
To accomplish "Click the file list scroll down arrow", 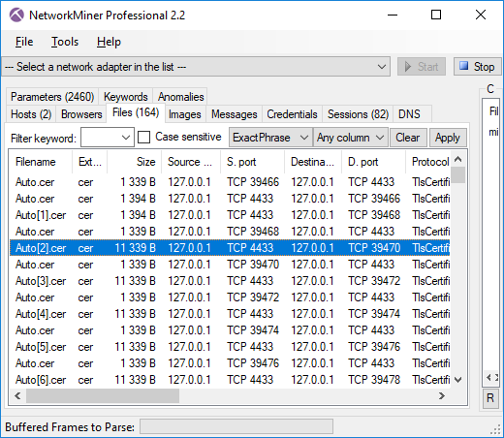I will click(x=458, y=380).
